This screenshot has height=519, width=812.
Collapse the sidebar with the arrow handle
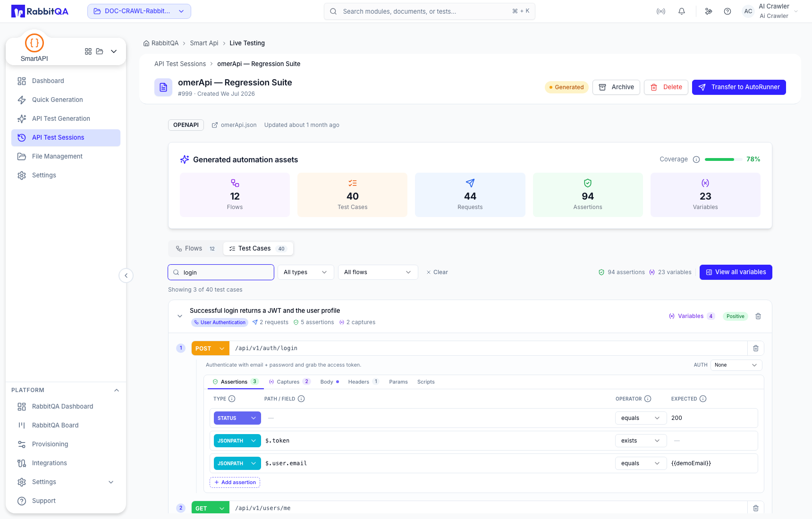[x=126, y=276]
